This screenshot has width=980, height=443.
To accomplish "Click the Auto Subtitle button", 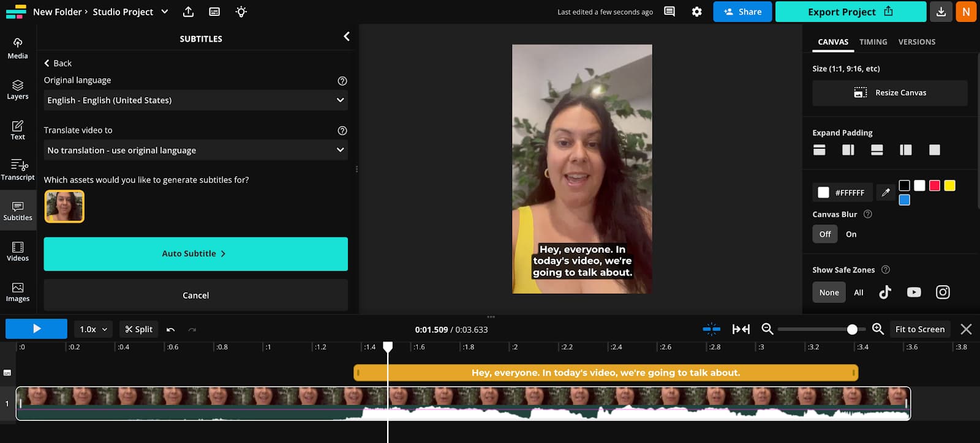I will point(195,254).
